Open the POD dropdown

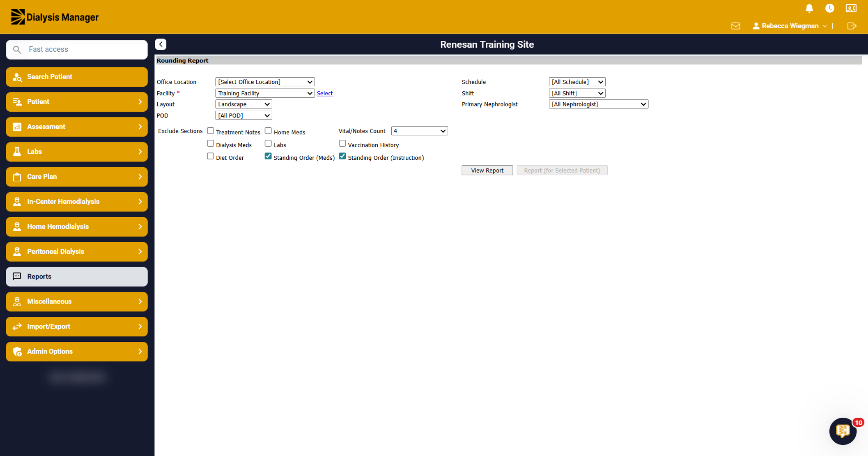(x=244, y=116)
